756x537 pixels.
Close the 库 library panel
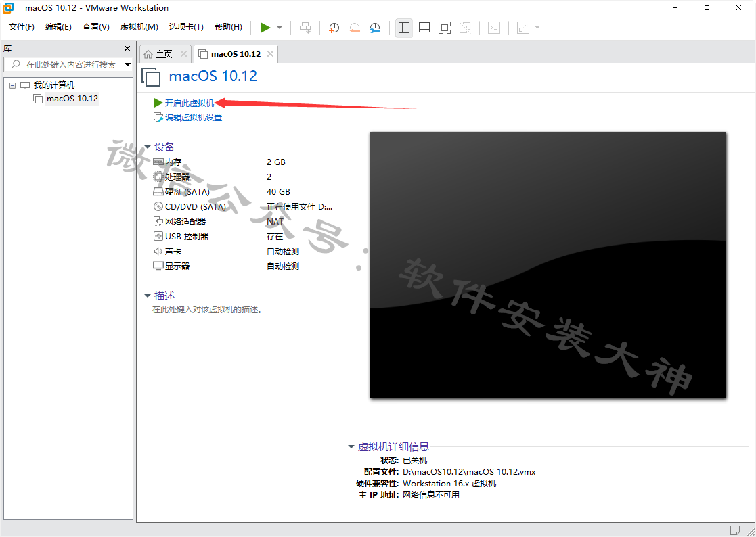[x=127, y=48]
